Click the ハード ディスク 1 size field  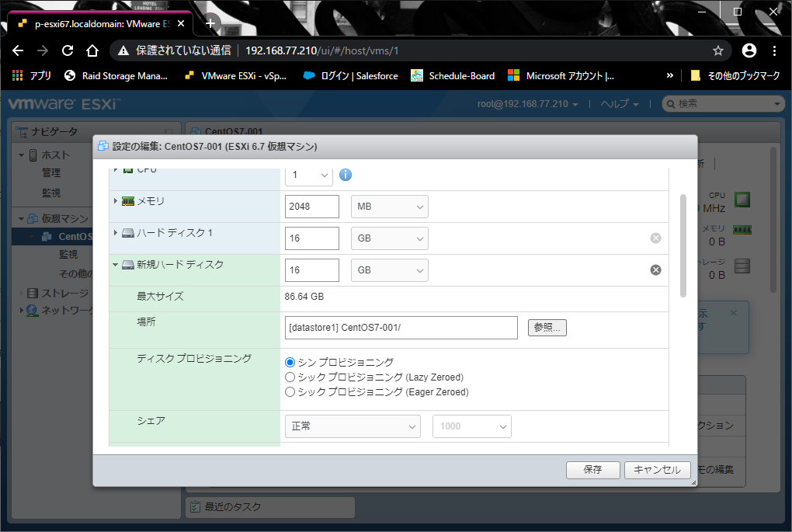pos(311,238)
